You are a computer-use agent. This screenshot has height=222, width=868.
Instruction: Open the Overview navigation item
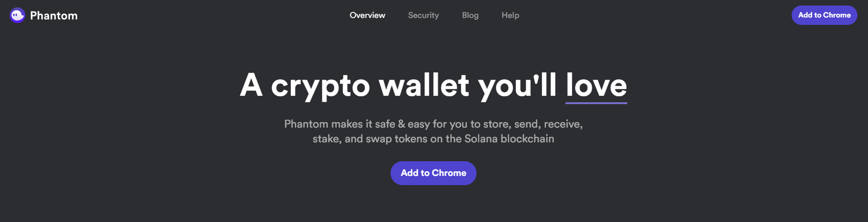coord(368,15)
